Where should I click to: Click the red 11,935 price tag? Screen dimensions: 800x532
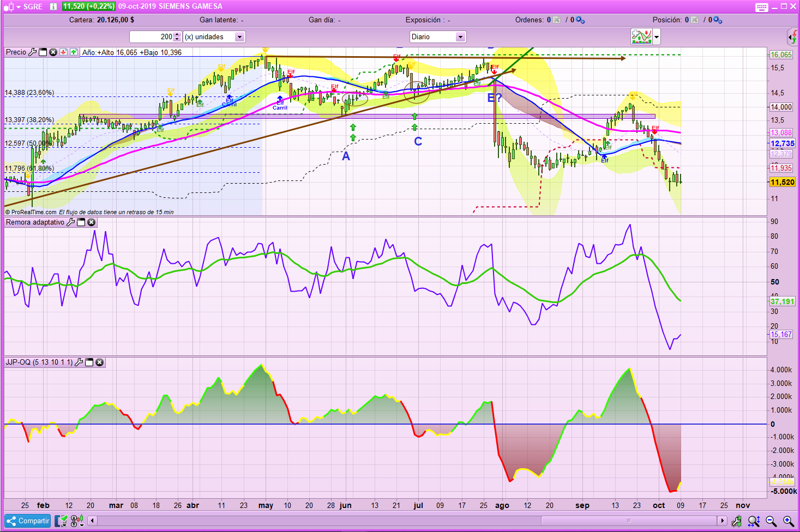[781, 168]
